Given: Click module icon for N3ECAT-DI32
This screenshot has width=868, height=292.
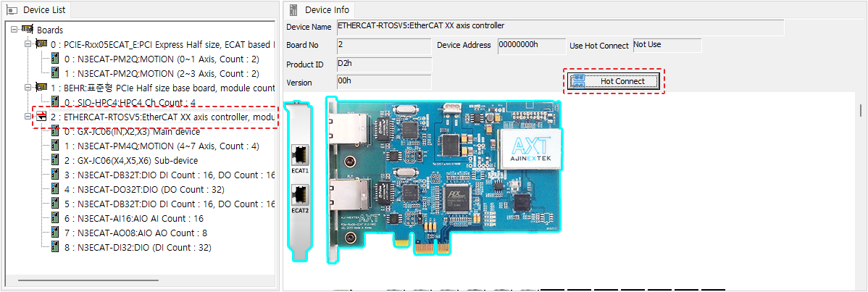Looking at the screenshot, I should pyautogui.click(x=55, y=247).
